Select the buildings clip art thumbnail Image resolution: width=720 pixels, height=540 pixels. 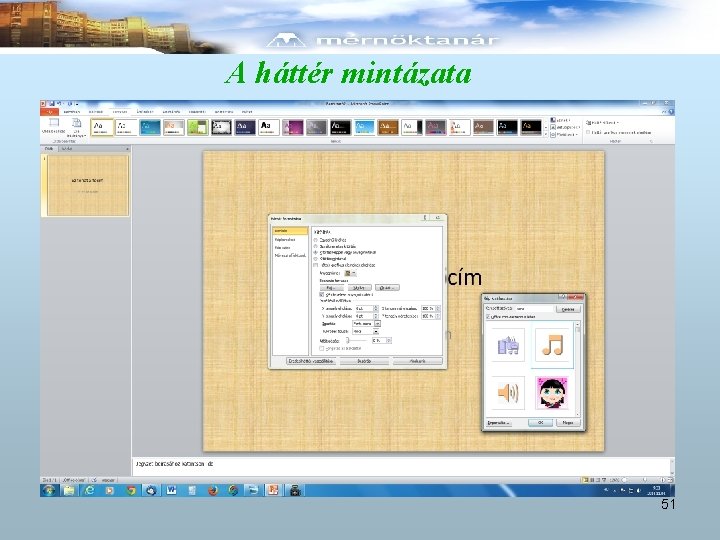[x=508, y=345]
